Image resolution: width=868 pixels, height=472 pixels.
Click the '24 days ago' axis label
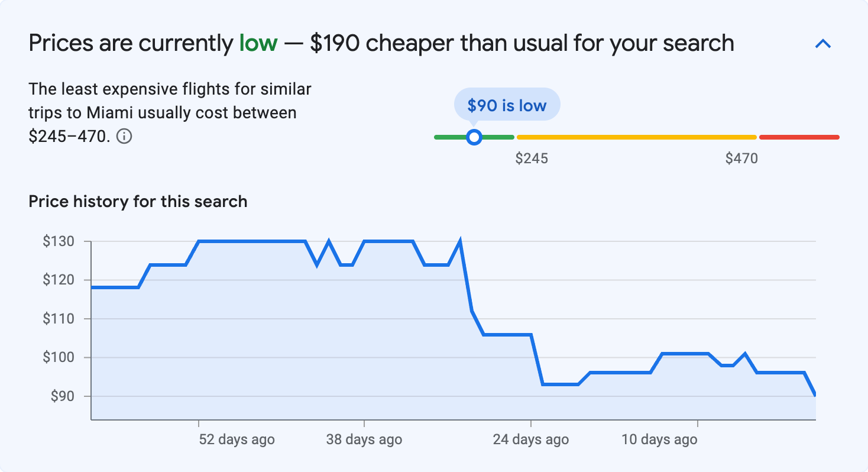click(530, 439)
